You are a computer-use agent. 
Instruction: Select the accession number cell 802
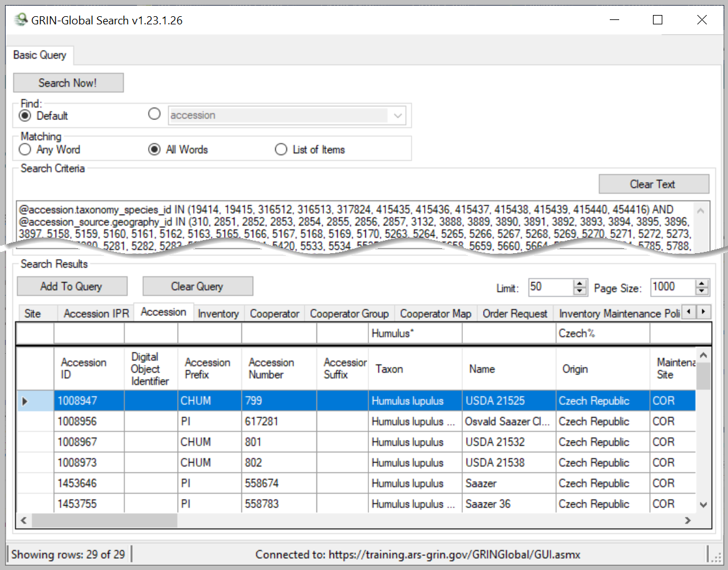pyautogui.click(x=280, y=462)
